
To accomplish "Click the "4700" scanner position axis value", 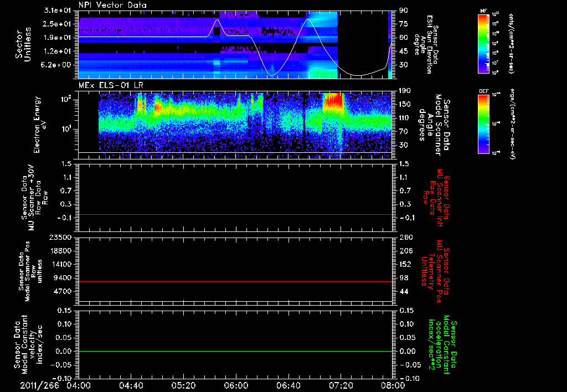I will click(62, 291).
